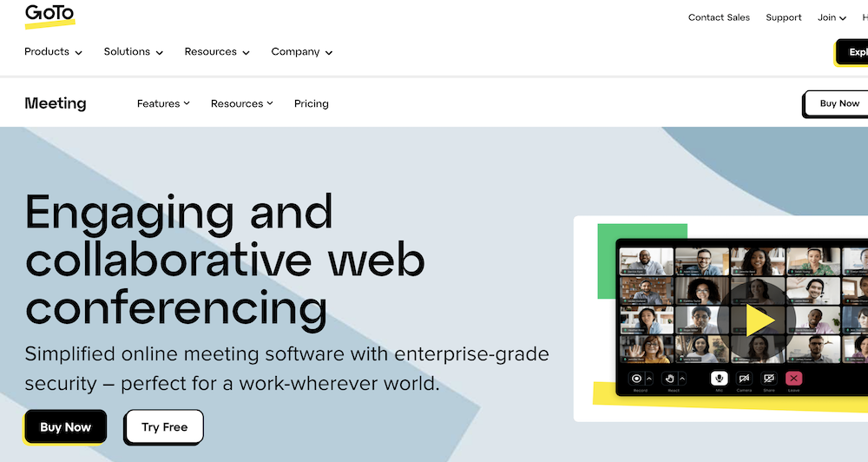Image resolution: width=868 pixels, height=462 pixels.
Task: Go to the Pricing page
Action: pos(311,103)
